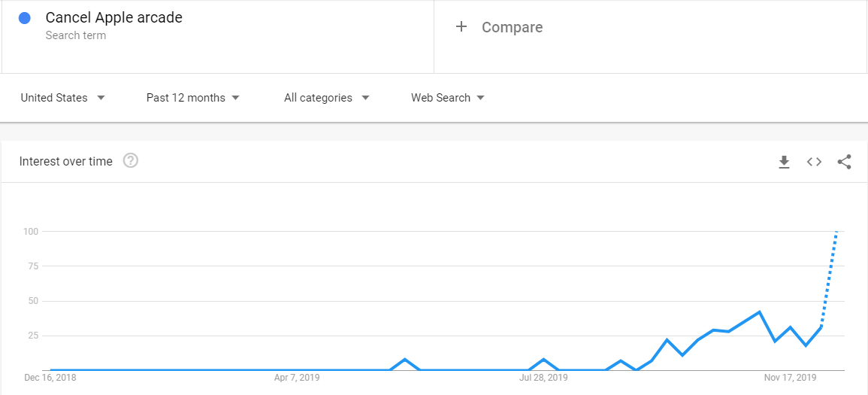Change the Web Search type dropdown
The width and height of the screenshot is (868, 395).
tap(447, 98)
